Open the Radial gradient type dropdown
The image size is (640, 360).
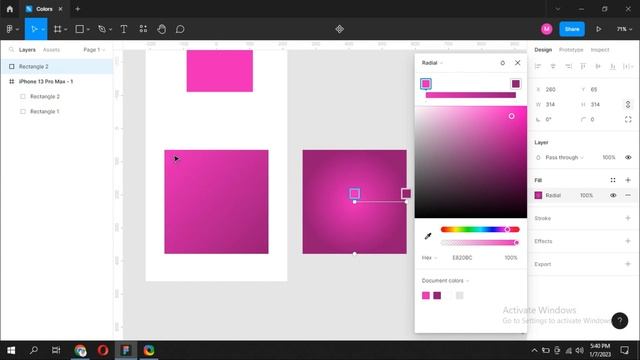[432, 63]
